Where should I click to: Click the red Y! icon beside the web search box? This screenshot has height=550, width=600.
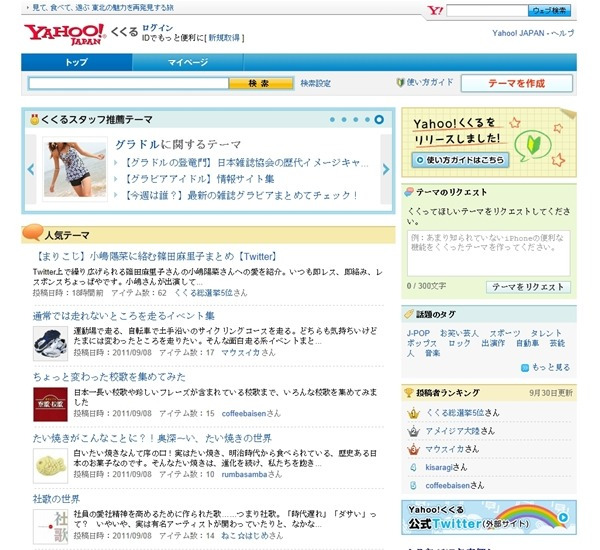point(435,11)
